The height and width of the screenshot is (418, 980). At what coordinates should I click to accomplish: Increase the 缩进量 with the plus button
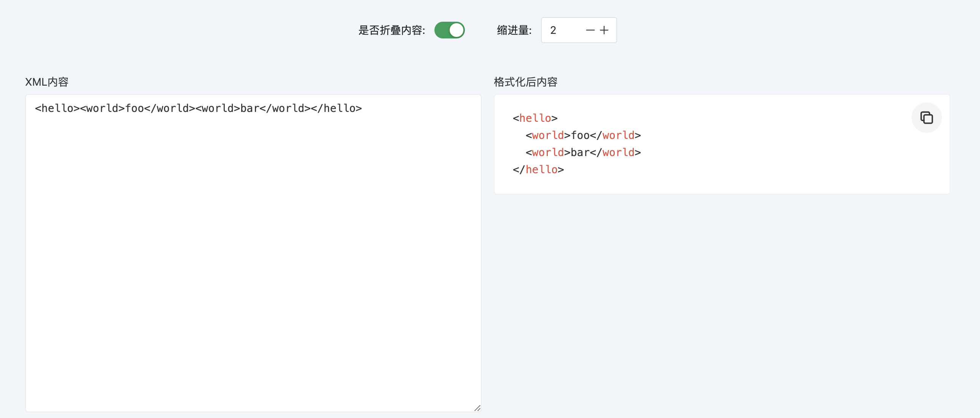pyautogui.click(x=604, y=30)
